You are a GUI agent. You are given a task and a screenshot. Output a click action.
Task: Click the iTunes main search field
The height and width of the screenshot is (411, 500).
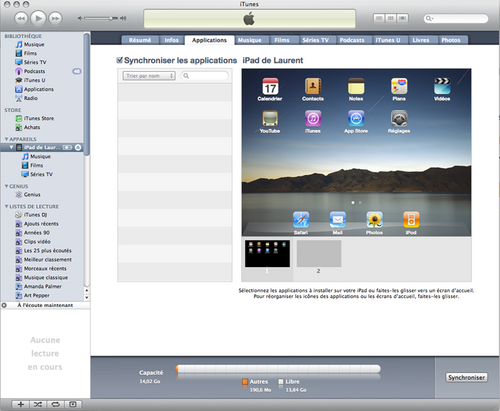pos(456,18)
